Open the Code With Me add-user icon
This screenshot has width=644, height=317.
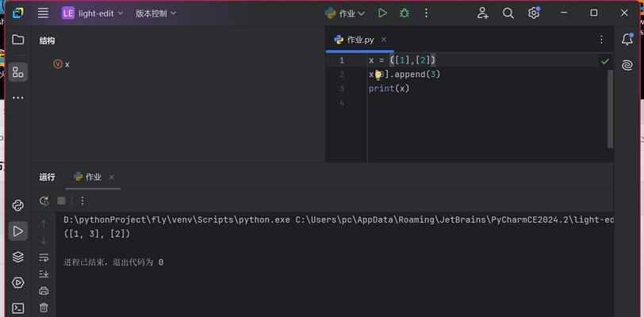tap(482, 13)
